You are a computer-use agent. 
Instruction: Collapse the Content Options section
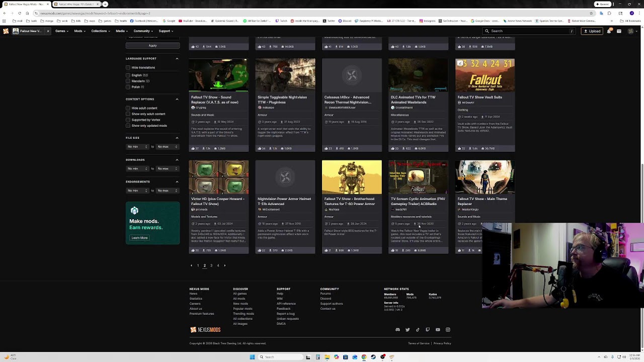[177, 99]
